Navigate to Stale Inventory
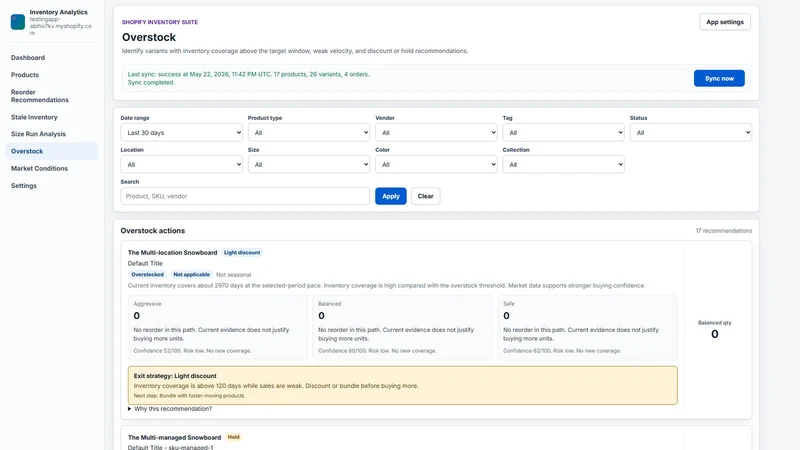 coord(34,117)
